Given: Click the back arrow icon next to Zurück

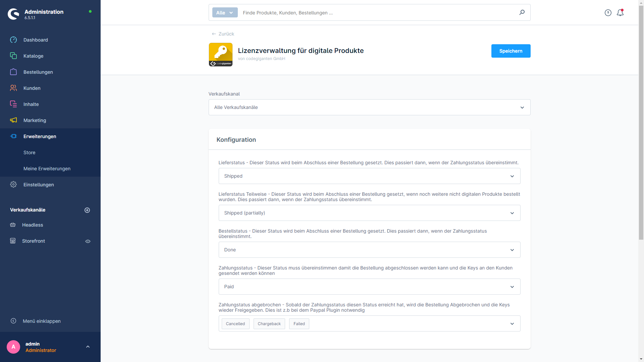Looking at the screenshot, I should pyautogui.click(x=214, y=34).
